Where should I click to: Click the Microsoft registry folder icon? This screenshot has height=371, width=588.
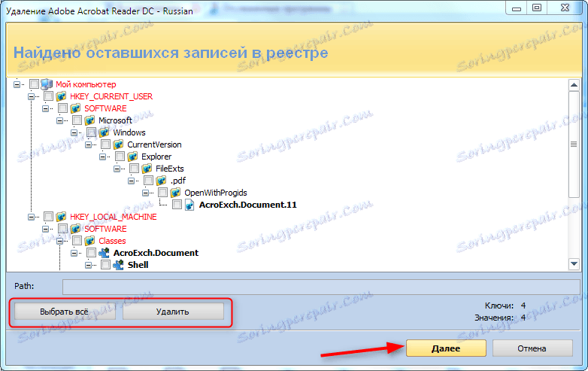click(89, 120)
